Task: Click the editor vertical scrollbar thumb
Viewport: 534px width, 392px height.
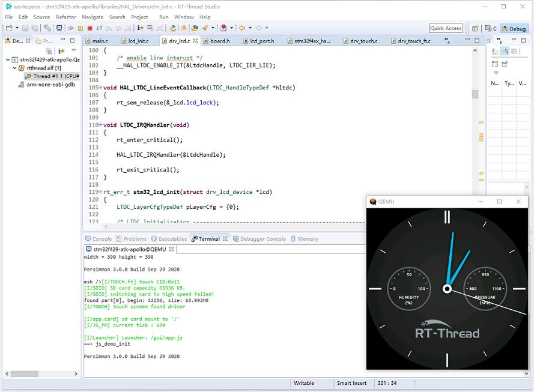Action: [x=475, y=94]
